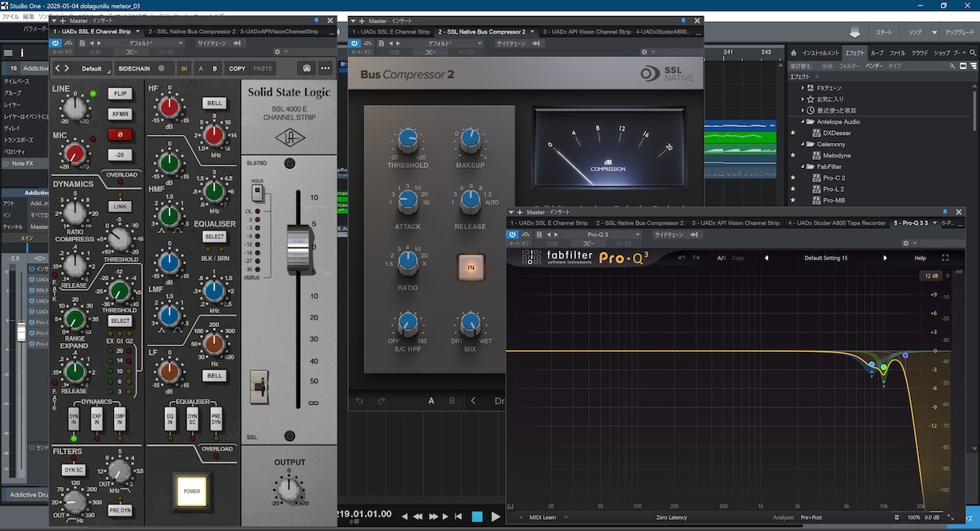Collapse the FabFilter vendor folder
Screen dimensions: 980x531
pyautogui.click(x=802, y=166)
